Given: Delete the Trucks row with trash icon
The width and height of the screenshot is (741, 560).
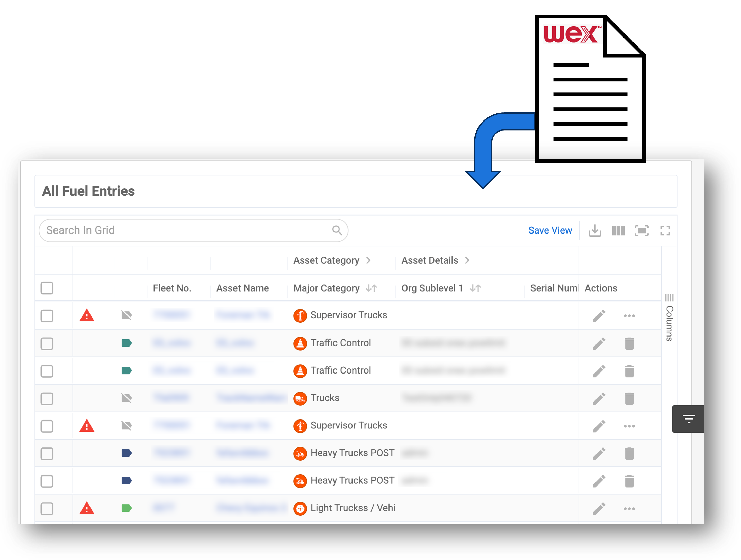Looking at the screenshot, I should 629,398.
